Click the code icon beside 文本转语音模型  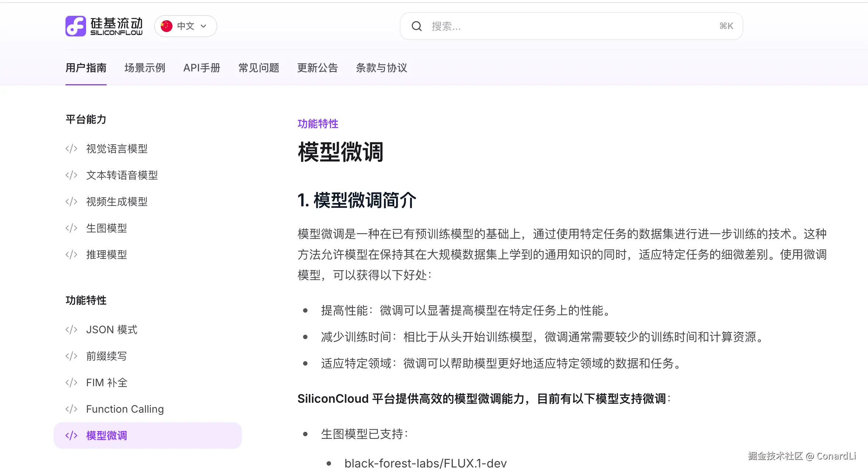[x=71, y=175]
